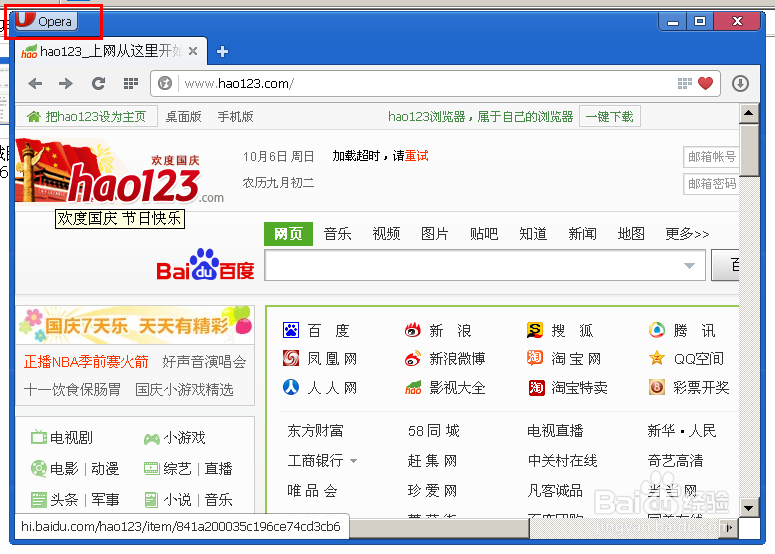Close the hao123 tab
Viewport: 775px width, 554px height.
tap(193, 51)
